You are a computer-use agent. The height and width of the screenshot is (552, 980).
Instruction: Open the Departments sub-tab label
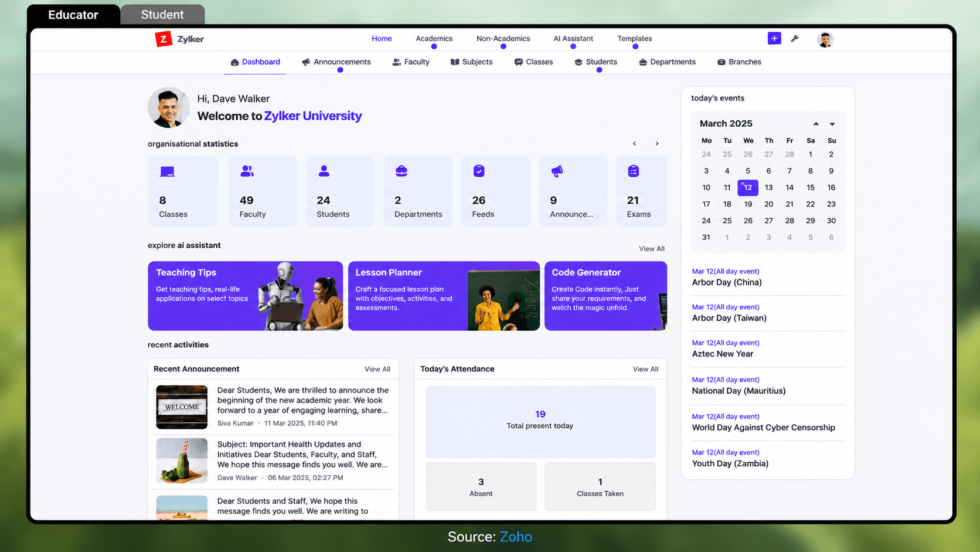[673, 62]
